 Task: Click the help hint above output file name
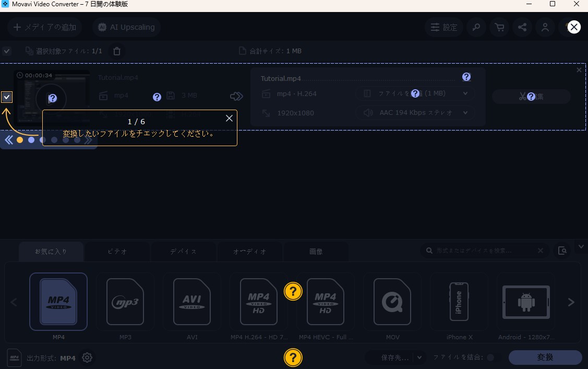click(x=466, y=77)
